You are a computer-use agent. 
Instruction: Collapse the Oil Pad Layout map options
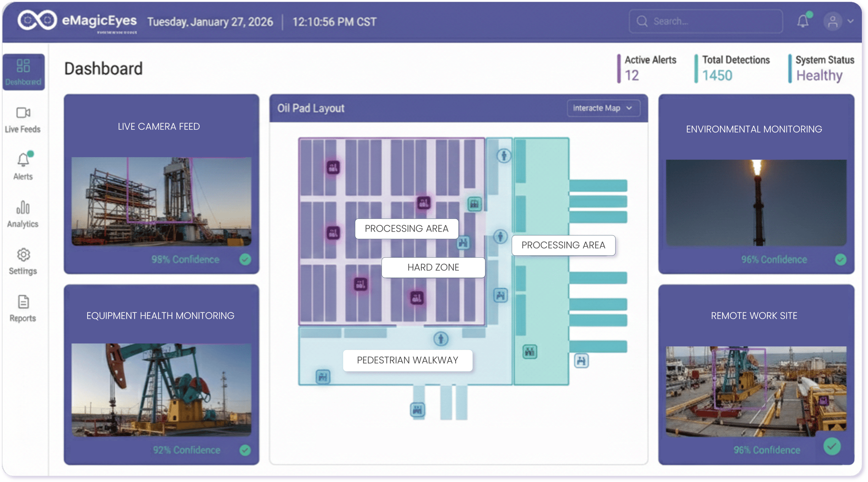[629, 108]
